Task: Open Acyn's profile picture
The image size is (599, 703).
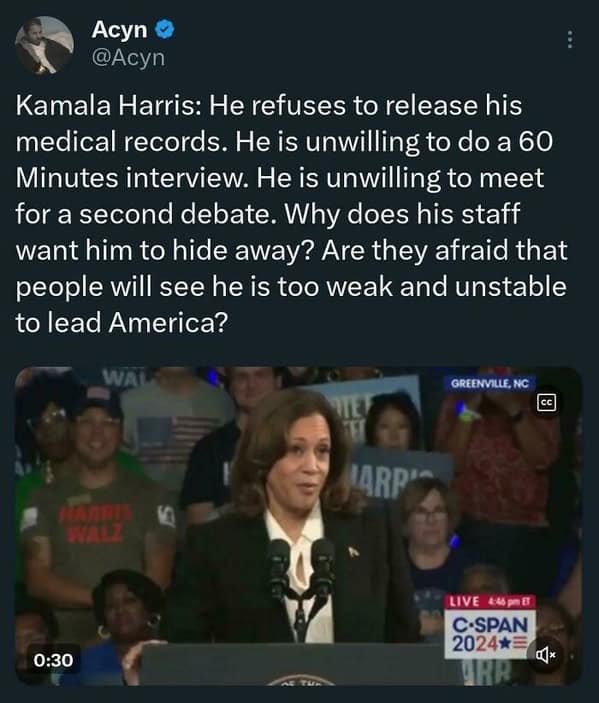Action: pos(44,45)
